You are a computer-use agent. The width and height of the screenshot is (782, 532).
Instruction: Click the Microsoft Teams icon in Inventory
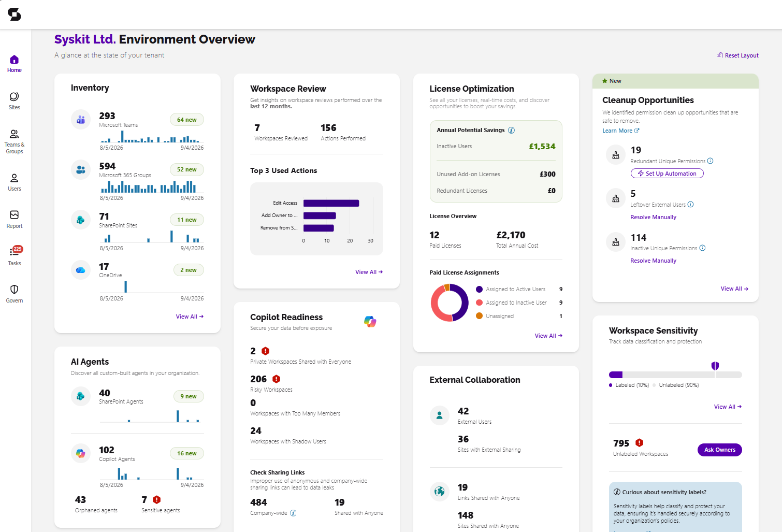click(81, 120)
